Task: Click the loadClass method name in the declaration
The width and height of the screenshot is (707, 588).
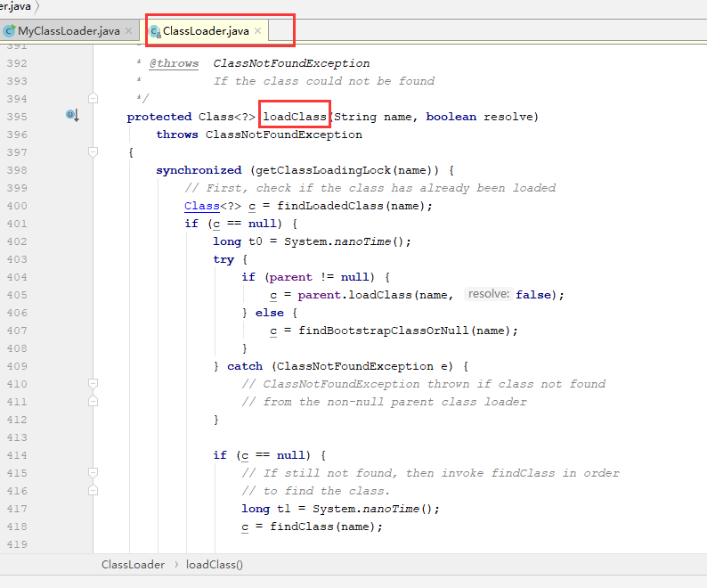Action: [x=295, y=117]
